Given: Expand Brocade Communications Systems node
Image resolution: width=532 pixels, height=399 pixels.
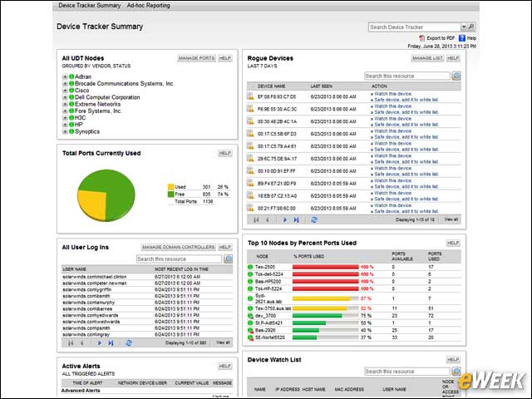Looking at the screenshot, I should click(x=65, y=83).
